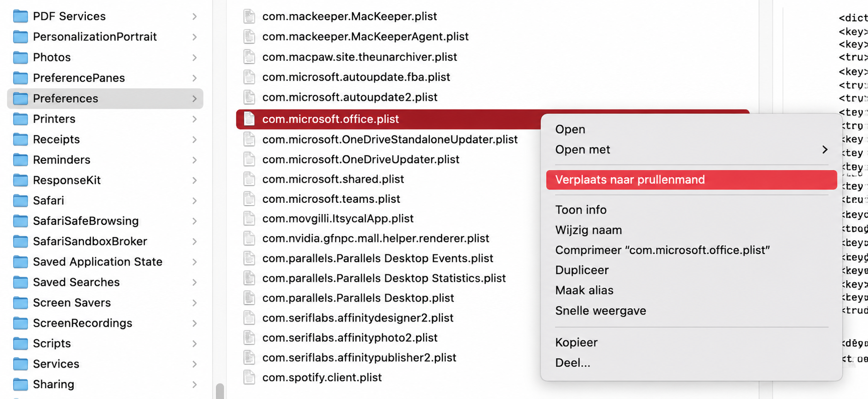Click the com.parallels.Parallels Desktop.plist file icon
868x399 pixels.
click(x=249, y=298)
